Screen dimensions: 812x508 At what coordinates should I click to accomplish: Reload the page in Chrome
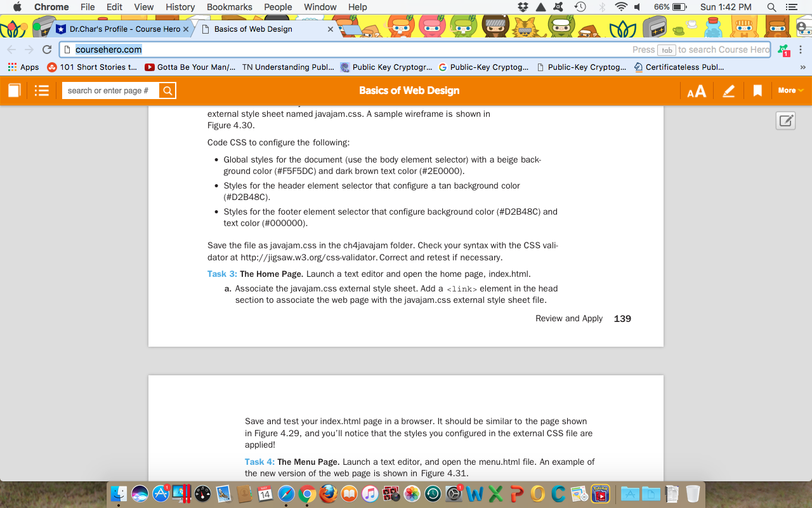[46, 50]
